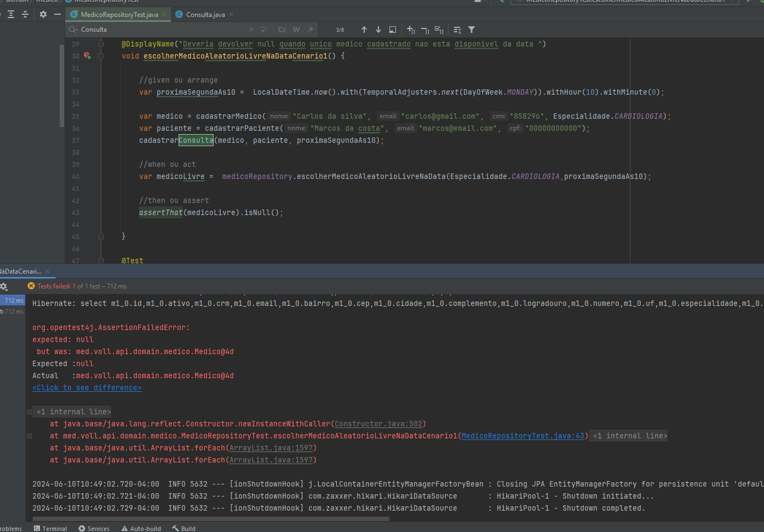Jump to MedicoRepositoryTest.java:43 link
This screenshot has width=764, height=532.
pos(523,436)
